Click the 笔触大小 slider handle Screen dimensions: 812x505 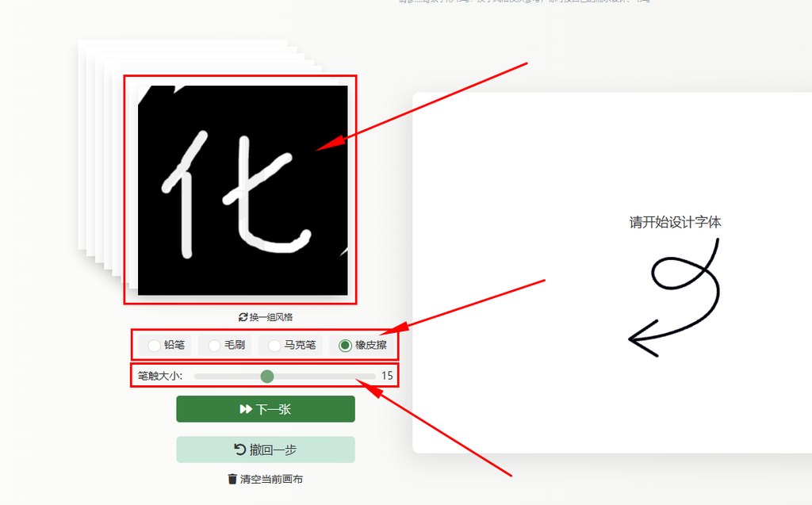click(x=267, y=377)
